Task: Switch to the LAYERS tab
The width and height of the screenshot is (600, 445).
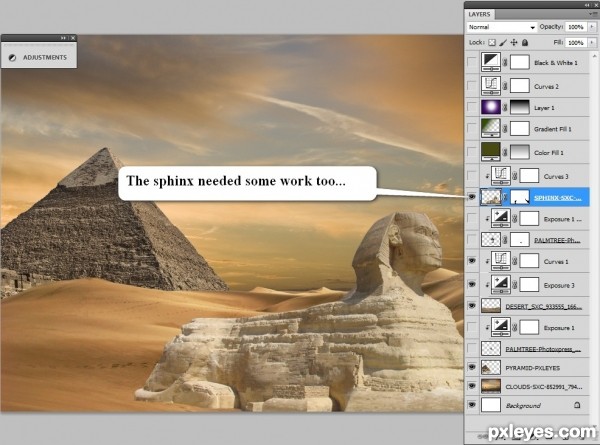Action: 479,14
